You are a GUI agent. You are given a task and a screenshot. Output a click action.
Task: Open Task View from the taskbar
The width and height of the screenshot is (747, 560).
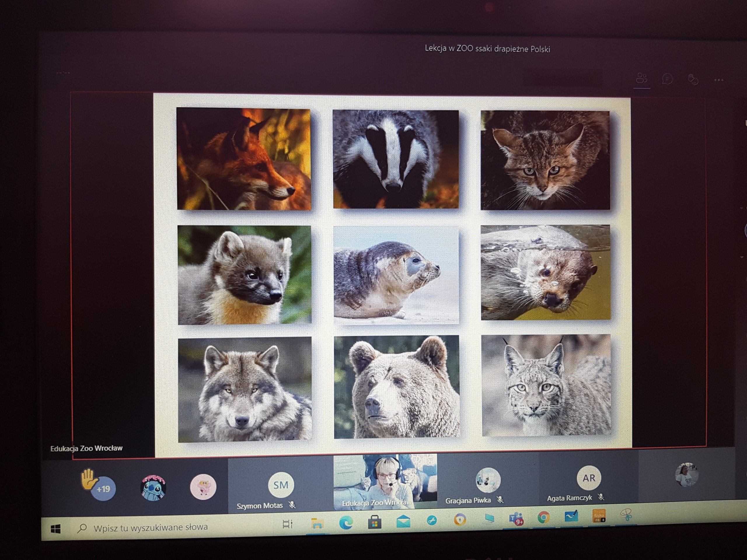pos(287,524)
